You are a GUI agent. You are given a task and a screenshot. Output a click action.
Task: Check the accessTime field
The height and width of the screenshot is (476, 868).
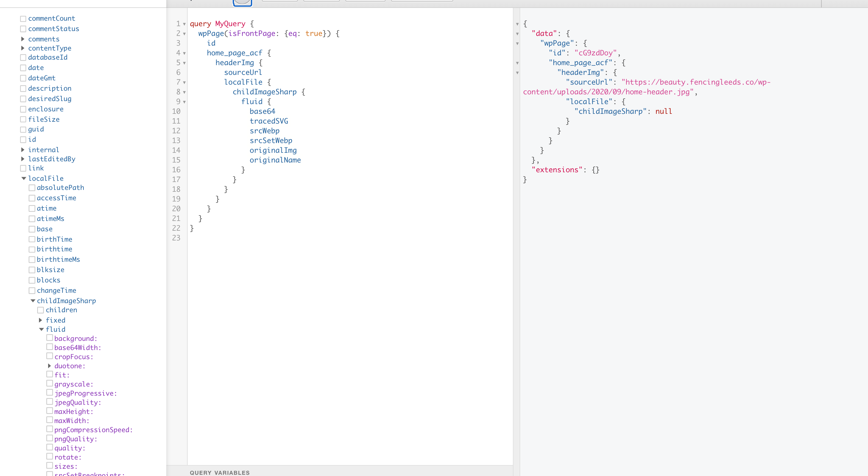pos(32,198)
